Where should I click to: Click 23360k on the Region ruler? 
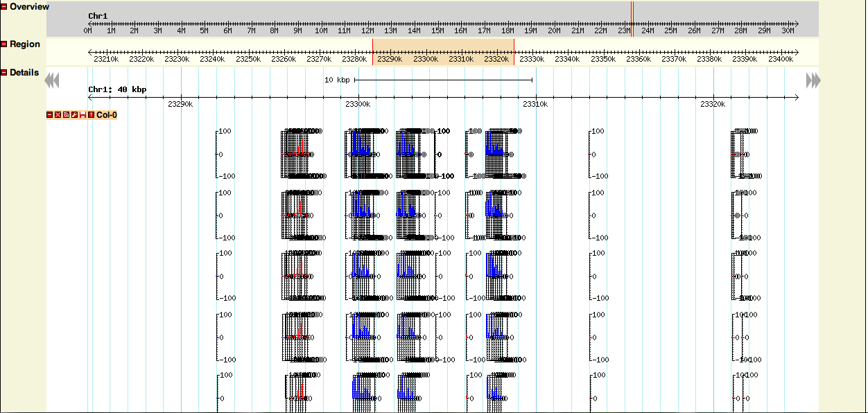tap(639, 60)
